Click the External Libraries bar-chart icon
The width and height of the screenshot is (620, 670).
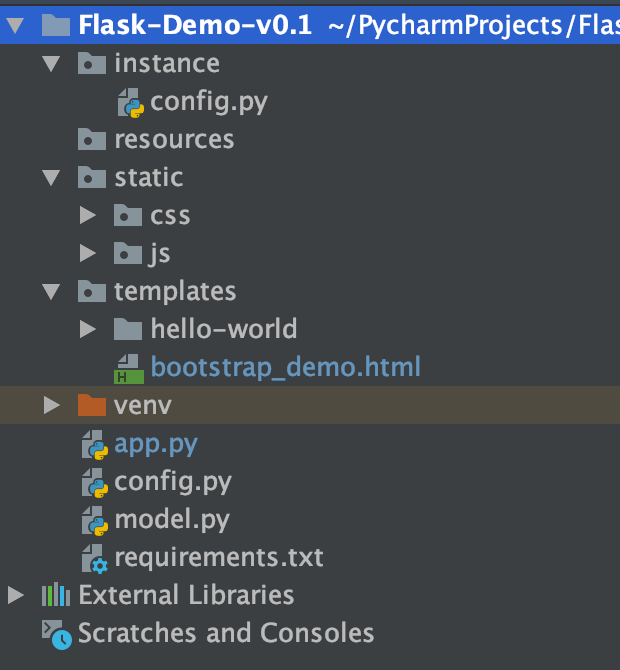pyautogui.click(x=56, y=594)
